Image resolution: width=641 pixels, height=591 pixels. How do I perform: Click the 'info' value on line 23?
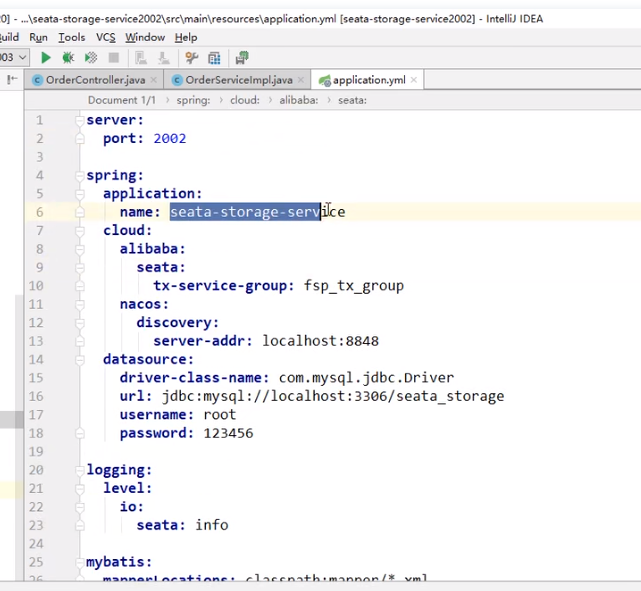click(212, 525)
